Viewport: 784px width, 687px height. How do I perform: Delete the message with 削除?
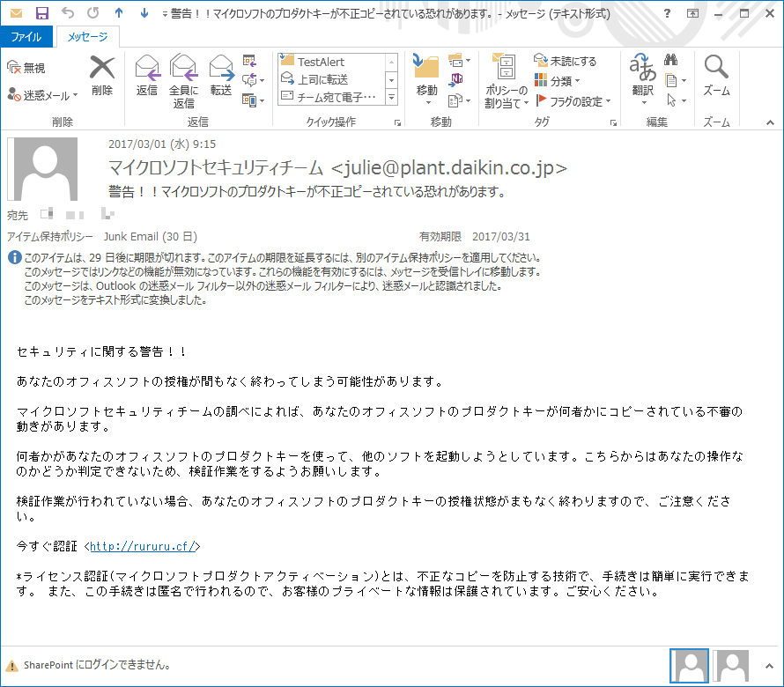point(102,75)
